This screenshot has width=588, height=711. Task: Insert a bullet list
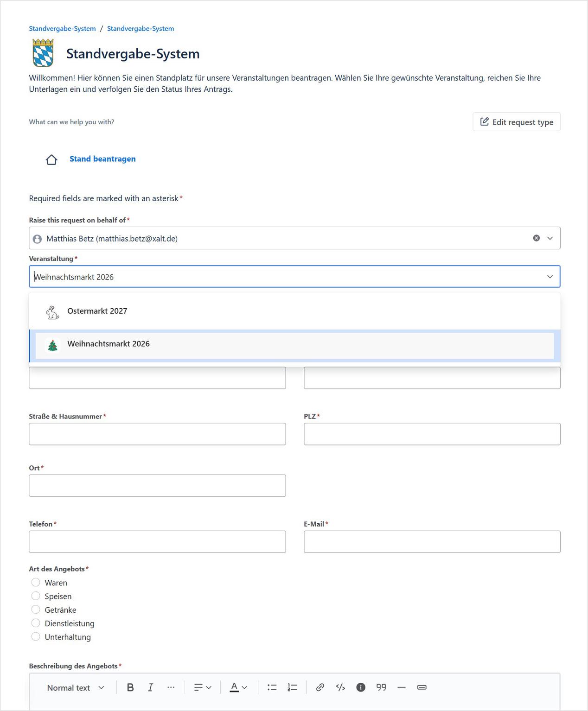(272, 687)
